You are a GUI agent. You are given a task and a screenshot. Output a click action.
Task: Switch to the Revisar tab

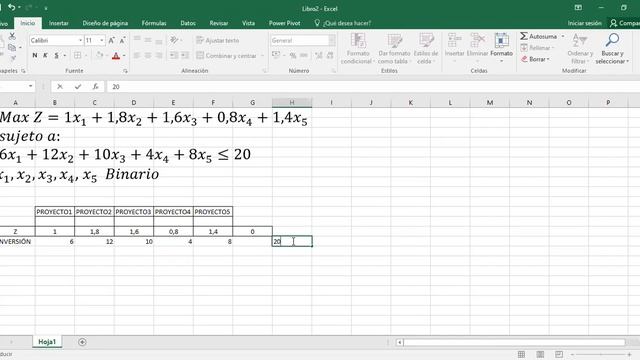219,23
